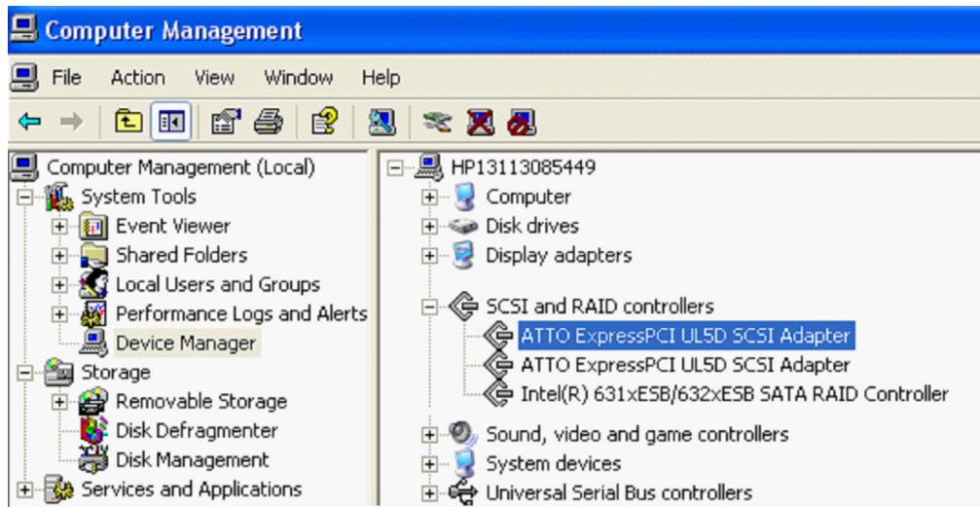Click the Uninstall device toolbar icon
This screenshot has height=507, width=980.
point(480,122)
